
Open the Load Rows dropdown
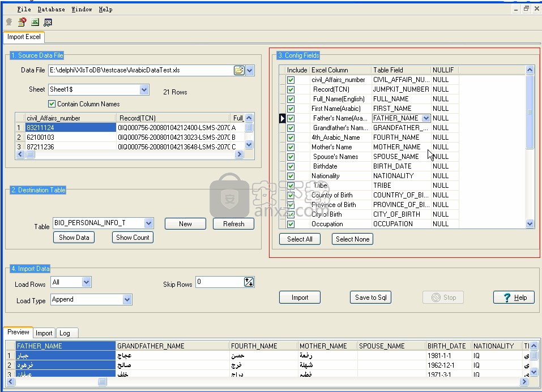(87, 282)
